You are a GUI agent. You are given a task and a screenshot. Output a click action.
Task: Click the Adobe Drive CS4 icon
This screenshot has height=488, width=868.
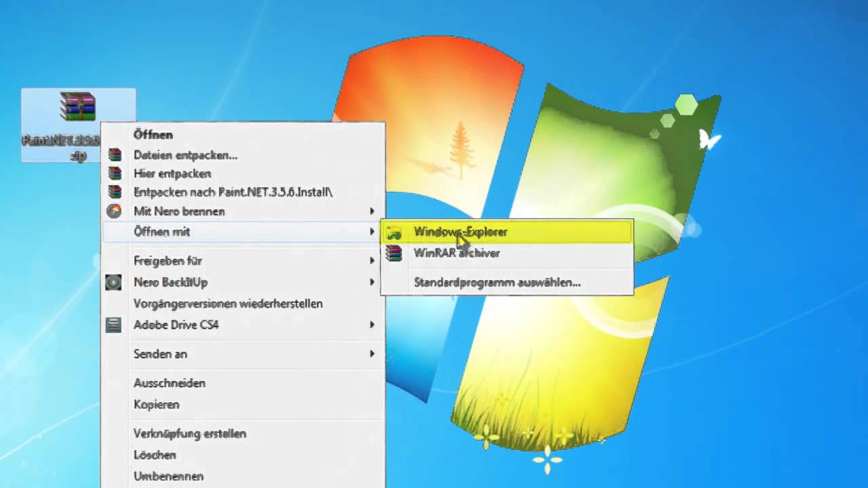tap(114, 325)
